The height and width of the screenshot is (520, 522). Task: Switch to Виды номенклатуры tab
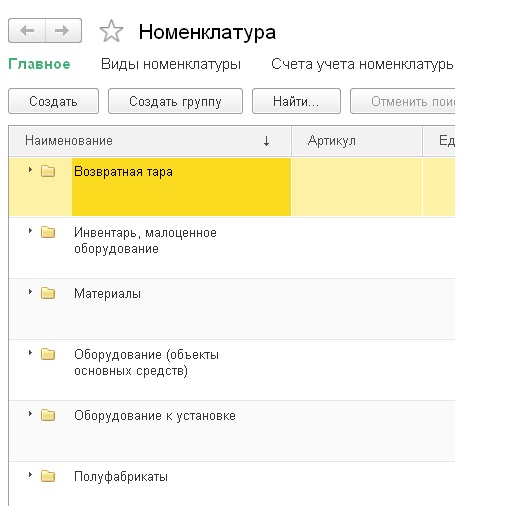coord(171,64)
